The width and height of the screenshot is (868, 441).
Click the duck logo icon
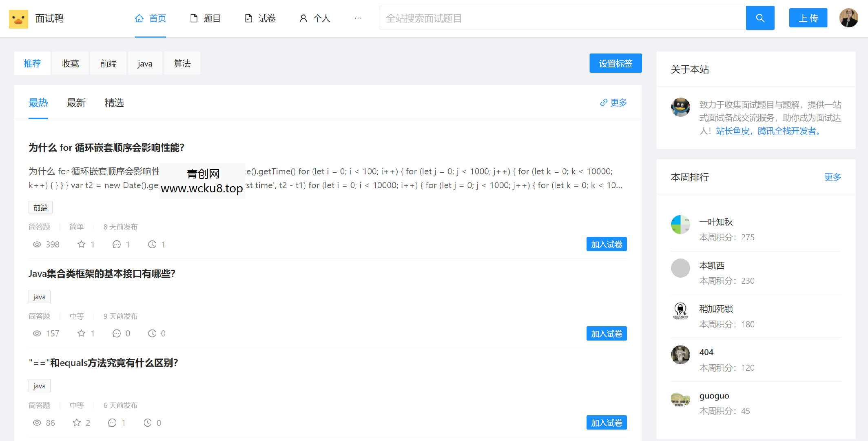18,19
